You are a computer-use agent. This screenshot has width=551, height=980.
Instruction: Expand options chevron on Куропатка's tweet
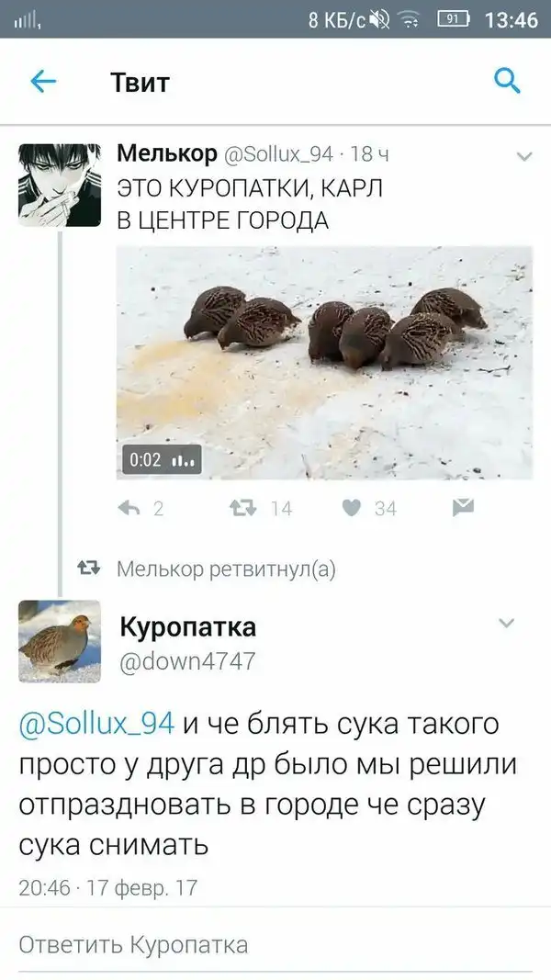click(x=506, y=623)
